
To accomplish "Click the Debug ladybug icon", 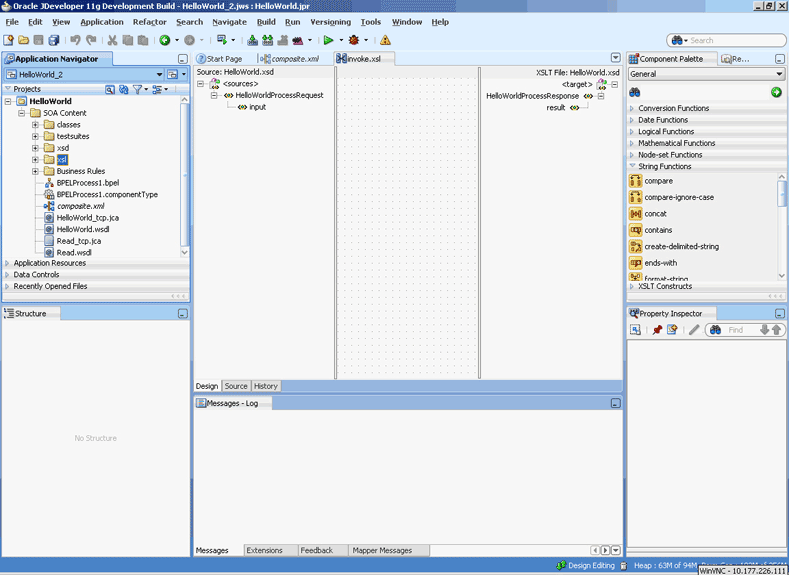I will [354, 40].
